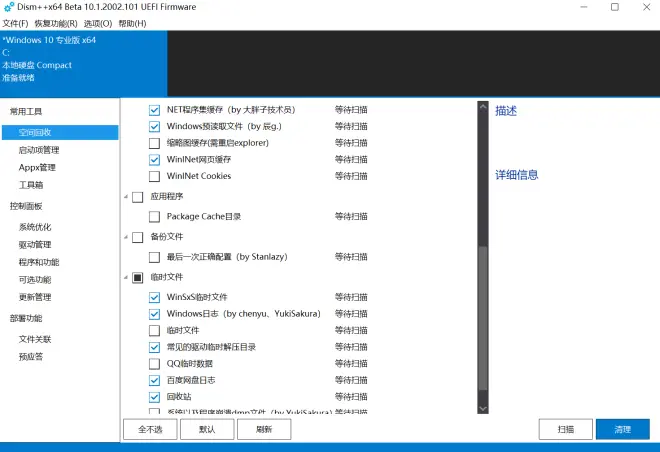Open 程序和功能 in sidebar
The height and width of the screenshot is (452, 660).
click(39, 262)
